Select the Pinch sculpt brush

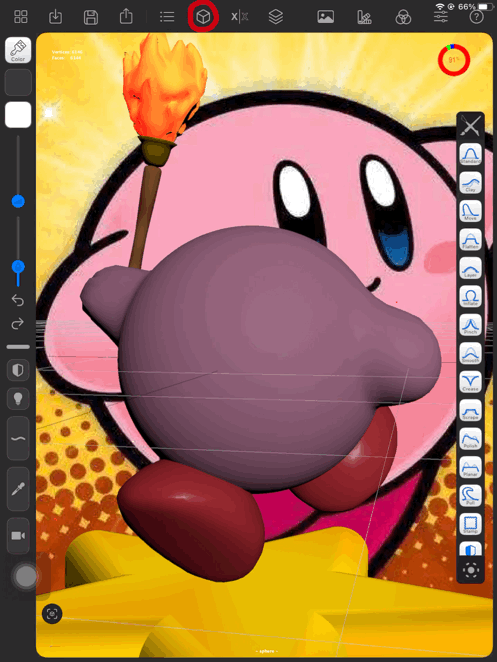(x=470, y=325)
